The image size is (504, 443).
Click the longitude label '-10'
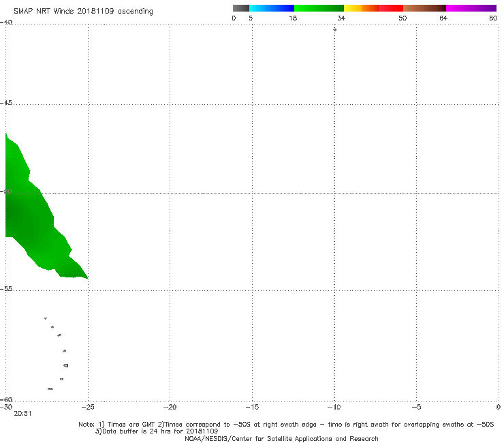pyautogui.click(x=334, y=407)
